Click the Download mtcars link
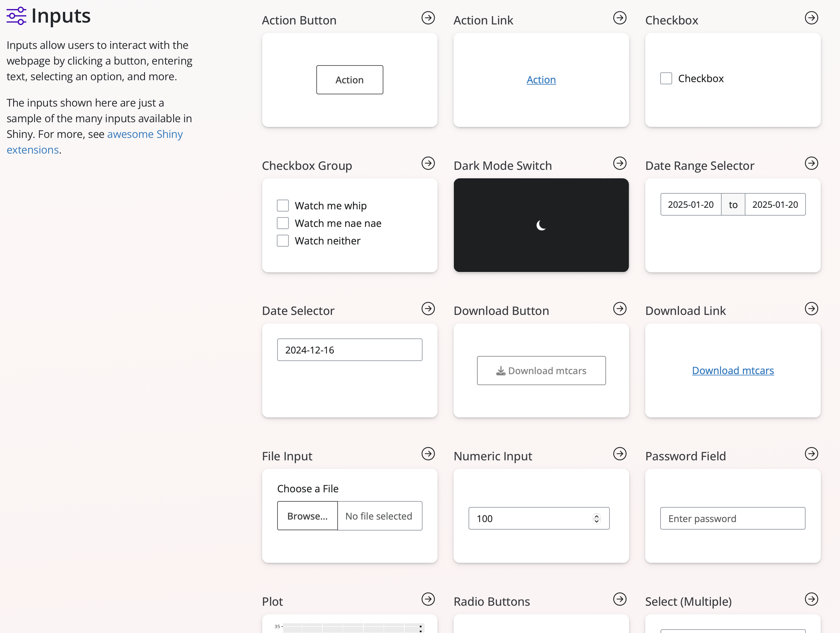Viewport: 840px width, 633px height. [733, 370]
